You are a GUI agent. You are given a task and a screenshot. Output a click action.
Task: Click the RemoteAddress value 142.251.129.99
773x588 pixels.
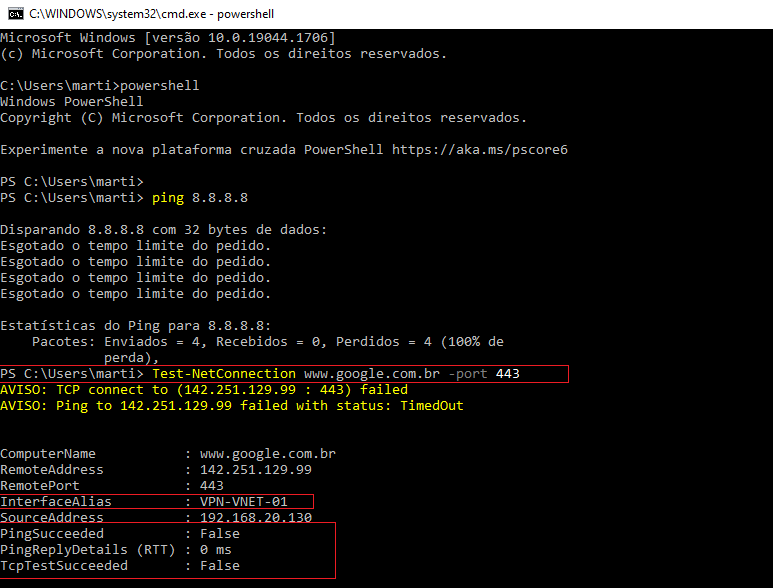256,470
